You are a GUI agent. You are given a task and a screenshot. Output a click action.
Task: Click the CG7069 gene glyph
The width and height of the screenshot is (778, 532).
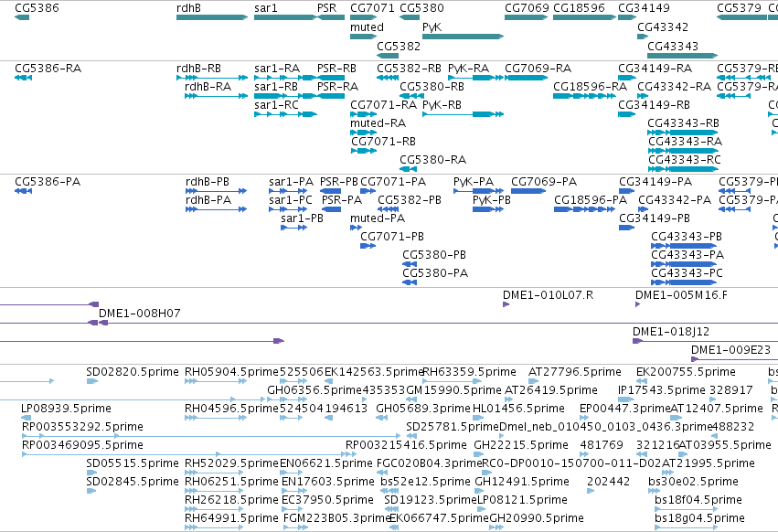pos(526,17)
